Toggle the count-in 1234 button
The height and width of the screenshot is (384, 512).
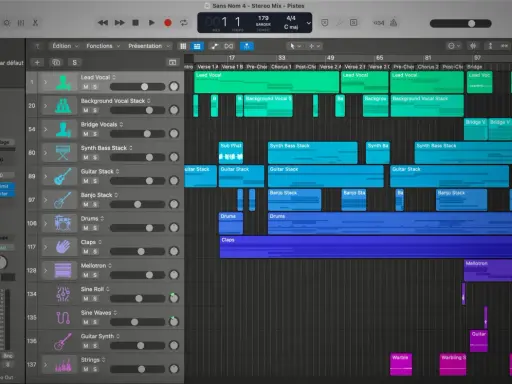click(379, 23)
